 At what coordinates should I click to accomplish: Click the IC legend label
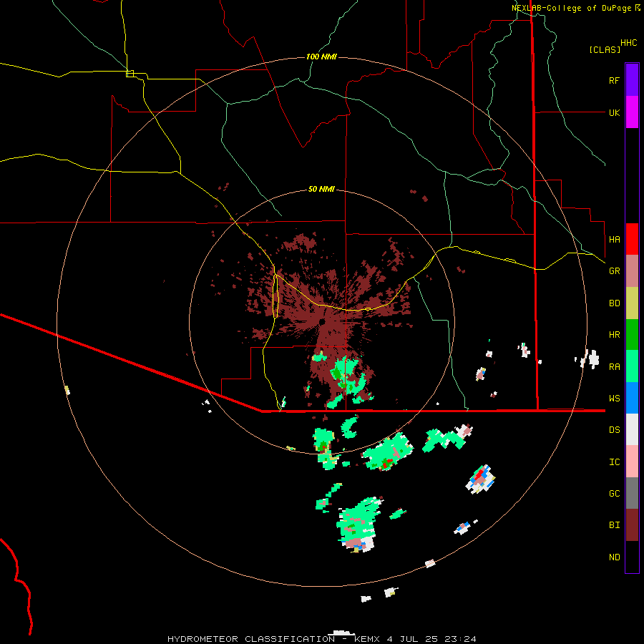[614, 462]
